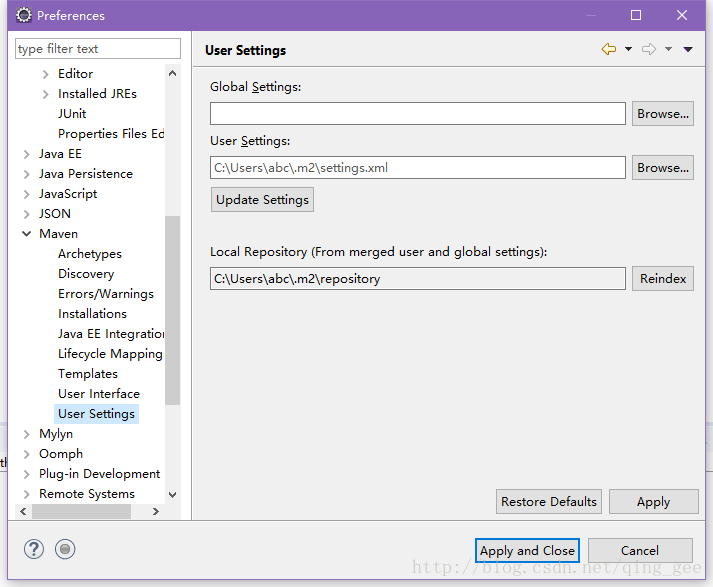Open Maven Discovery page
Screen dimensions: 713x587
pos(86,274)
